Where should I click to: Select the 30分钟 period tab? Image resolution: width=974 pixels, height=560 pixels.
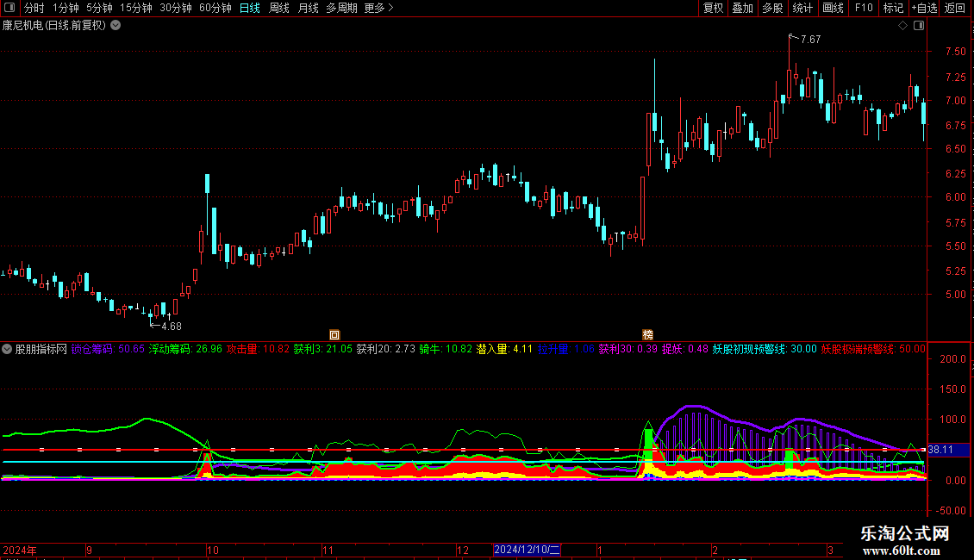point(176,8)
